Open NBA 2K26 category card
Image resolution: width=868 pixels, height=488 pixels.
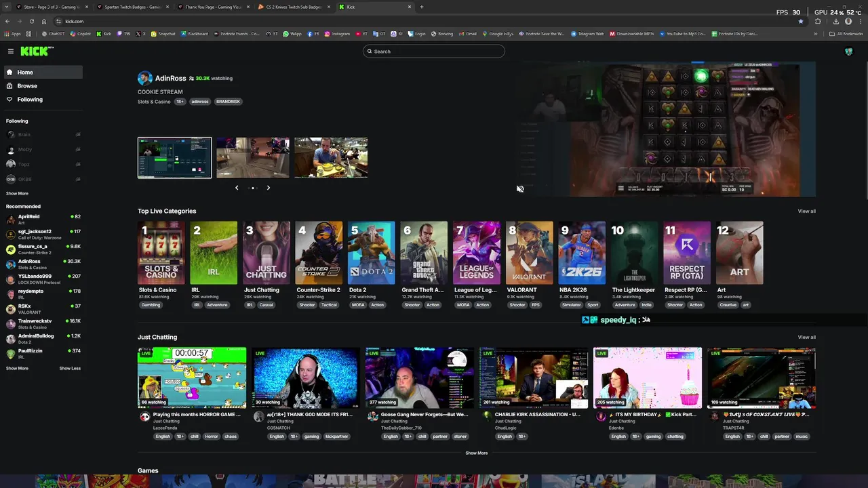(x=582, y=253)
